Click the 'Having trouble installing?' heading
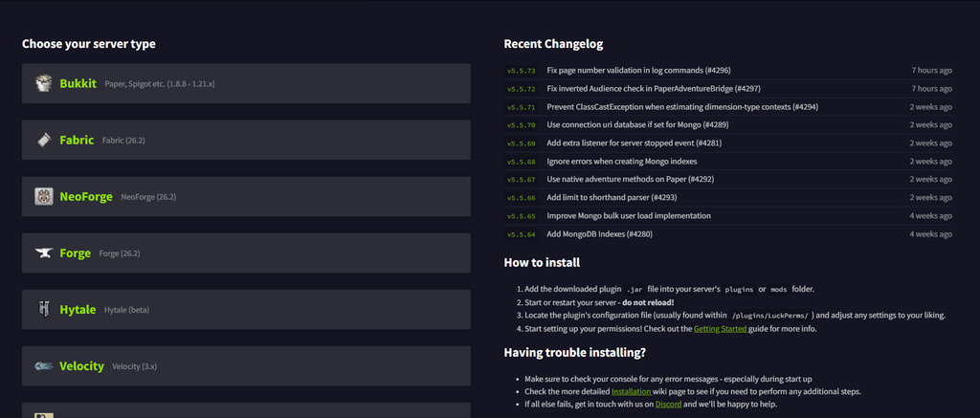980x418 pixels. pos(574,352)
